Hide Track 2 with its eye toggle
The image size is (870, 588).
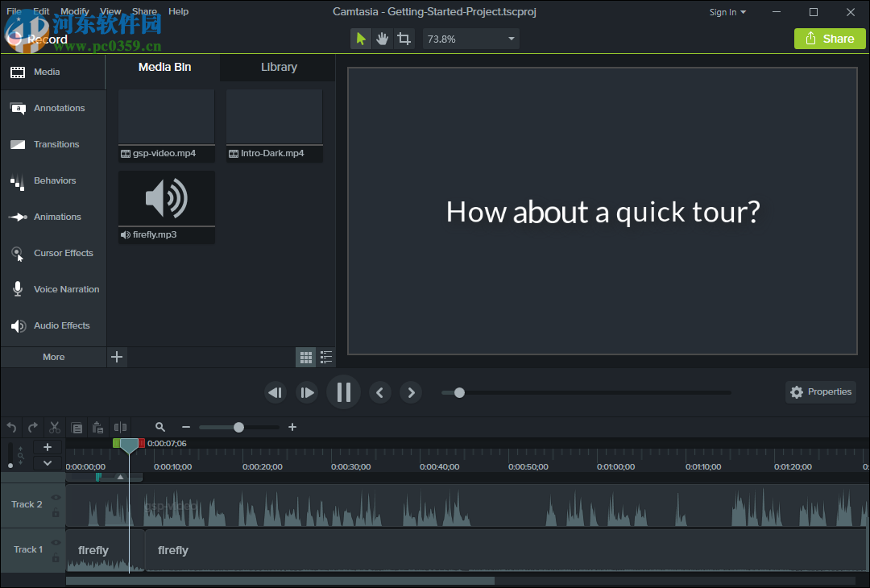coord(56,497)
